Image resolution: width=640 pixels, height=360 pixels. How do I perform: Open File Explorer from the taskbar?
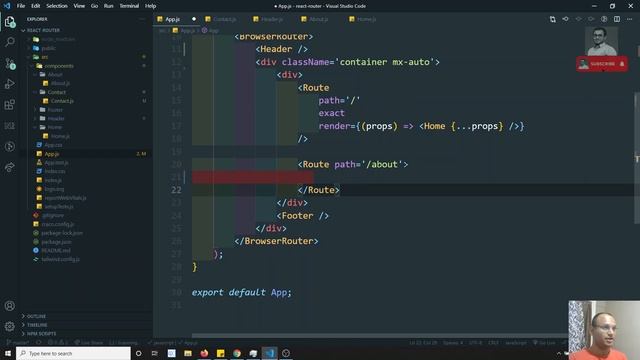tap(188, 353)
